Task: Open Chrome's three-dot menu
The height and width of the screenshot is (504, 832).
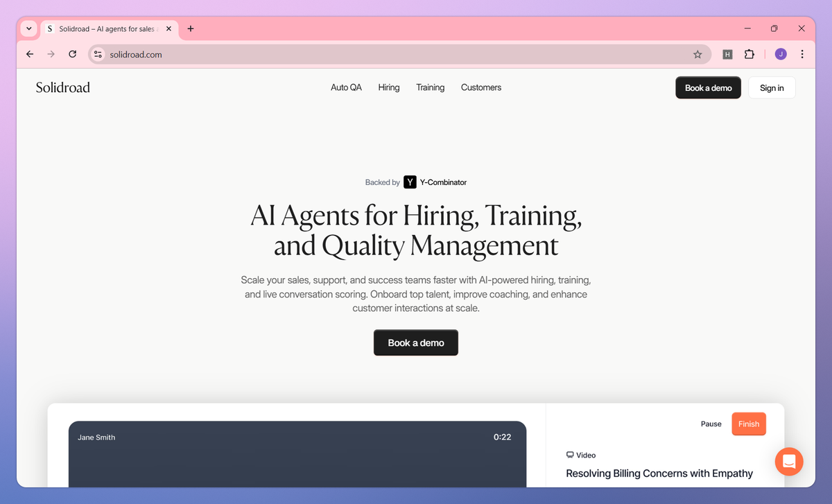Action: tap(802, 54)
